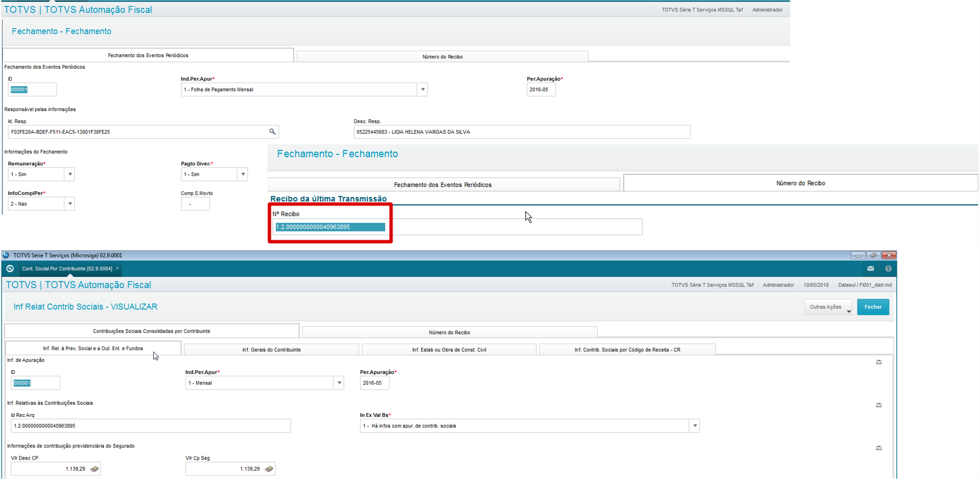
Task: Select Contribuições Sociais Consolidadas por Contribuinte tab
Action: (x=151, y=331)
